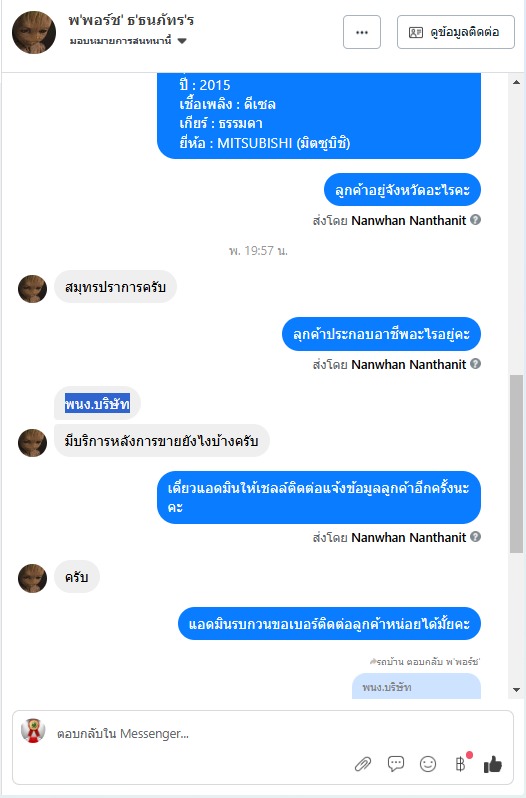Click the chat scrollbar thumb
The image size is (526, 798).
point(516,464)
